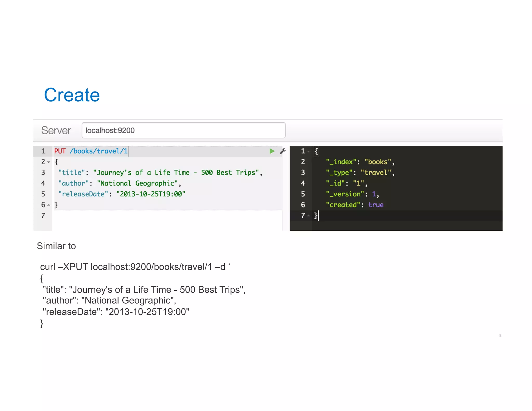
Task: Click the "releaseDate" key in the editor
Action: [x=83, y=194]
